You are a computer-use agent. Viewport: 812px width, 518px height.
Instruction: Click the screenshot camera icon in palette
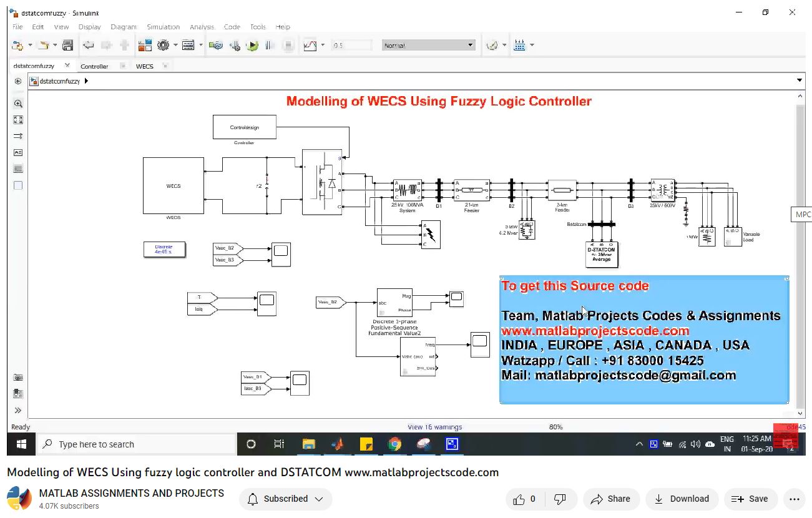(x=18, y=378)
